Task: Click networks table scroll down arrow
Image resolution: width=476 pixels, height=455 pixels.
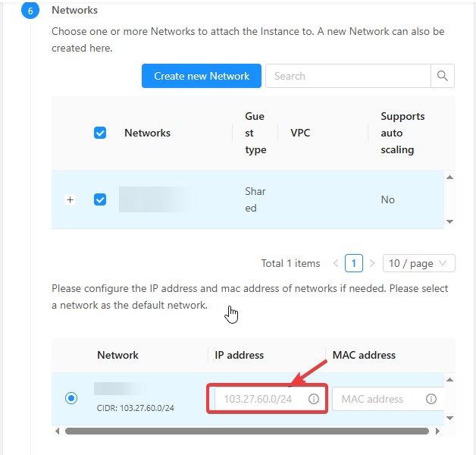Action: tap(450, 221)
